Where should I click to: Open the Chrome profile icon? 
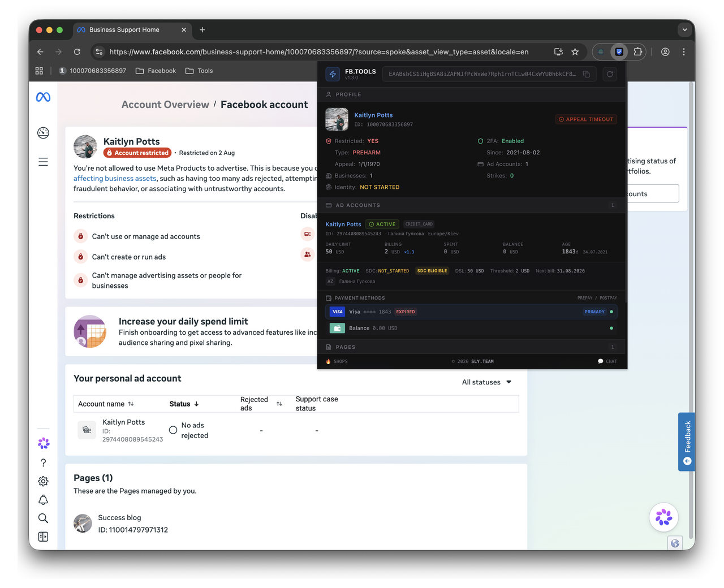[x=665, y=52]
